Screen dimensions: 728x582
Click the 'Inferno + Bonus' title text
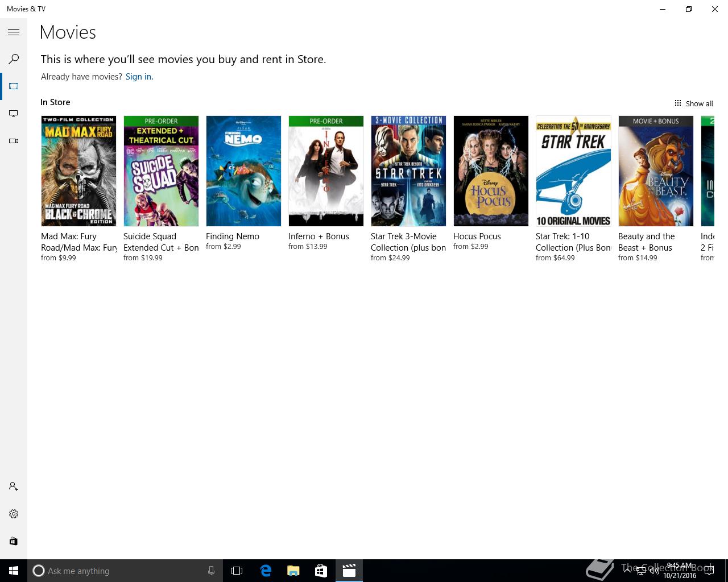click(x=318, y=236)
